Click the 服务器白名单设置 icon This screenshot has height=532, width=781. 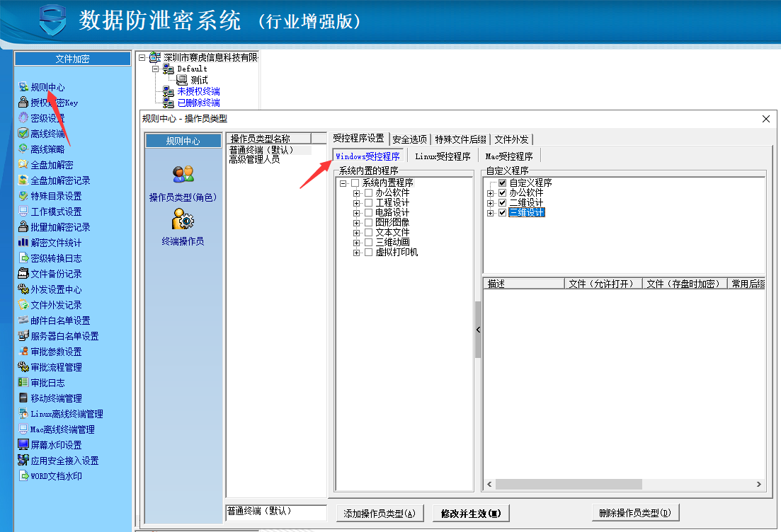[x=23, y=336]
